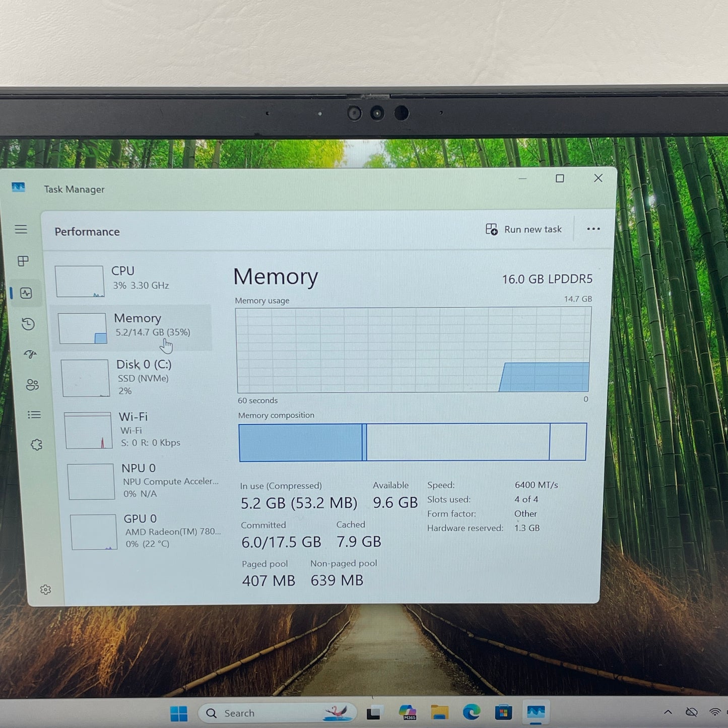Click the Task Manager app icon in title bar
This screenshot has width=728, height=728.
coord(19,187)
